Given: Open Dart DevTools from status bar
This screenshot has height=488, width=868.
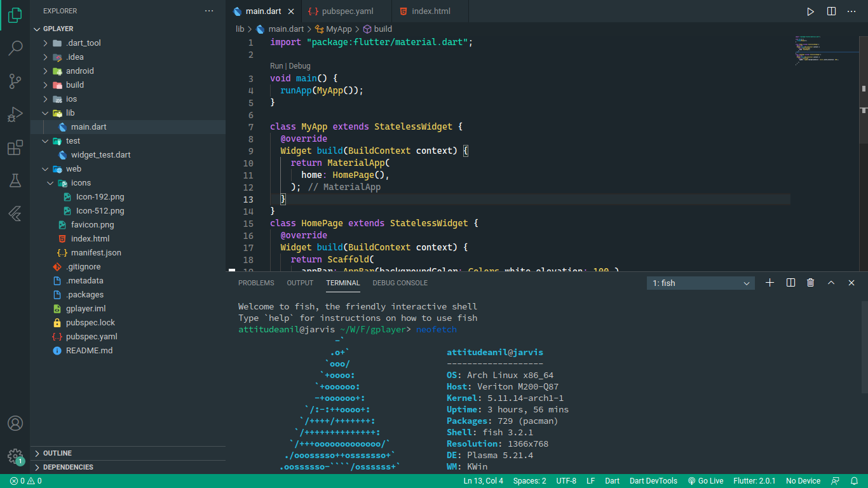Looking at the screenshot, I should click(x=653, y=481).
